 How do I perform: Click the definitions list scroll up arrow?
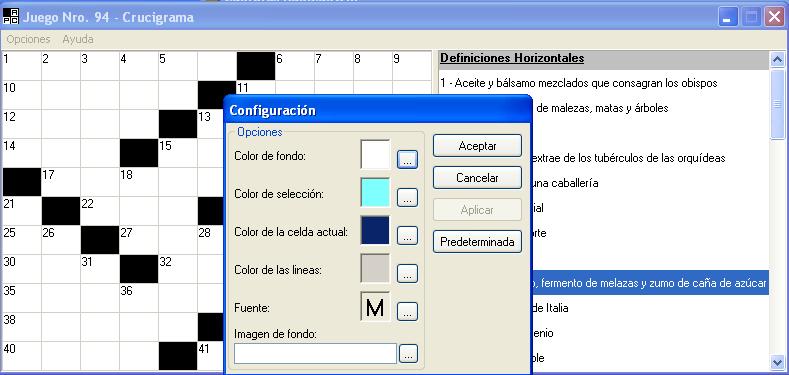pyautogui.click(x=777, y=60)
